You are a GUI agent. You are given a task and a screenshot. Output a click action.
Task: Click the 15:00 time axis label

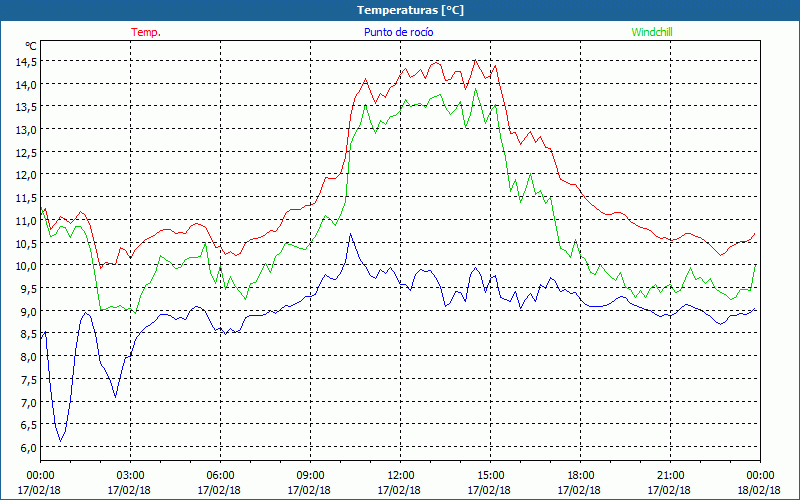(x=490, y=476)
